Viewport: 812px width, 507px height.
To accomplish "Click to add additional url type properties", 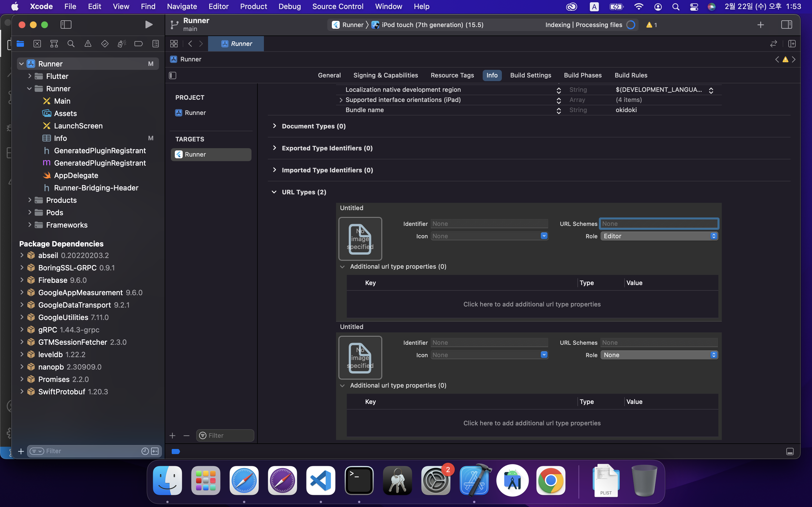I will coord(532,304).
